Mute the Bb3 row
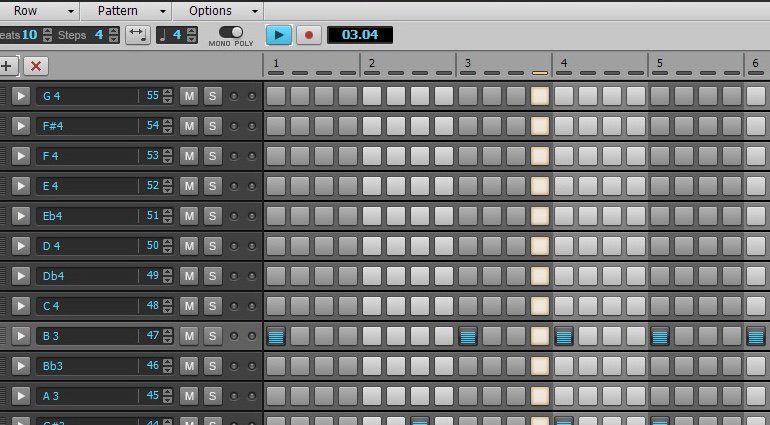 [190, 366]
